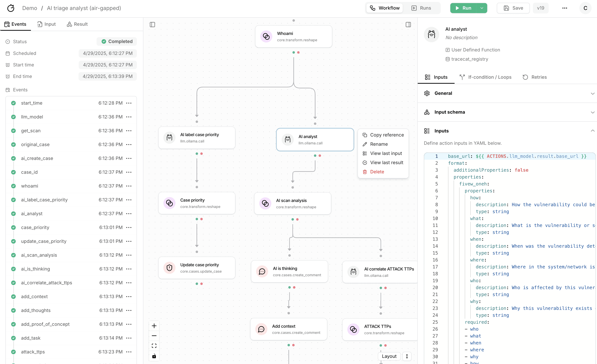This screenshot has height=364, width=597.
Task: Click the No description text
Action: [x=461, y=38]
